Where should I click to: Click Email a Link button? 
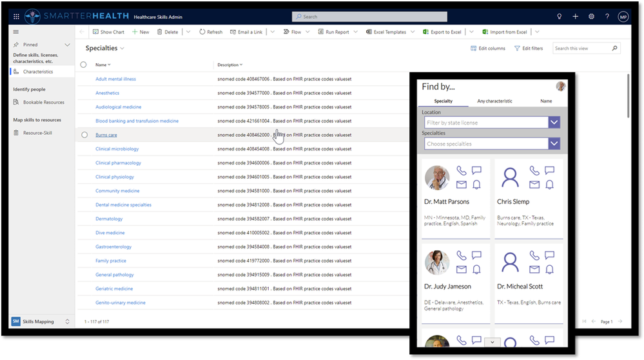[246, 32]
